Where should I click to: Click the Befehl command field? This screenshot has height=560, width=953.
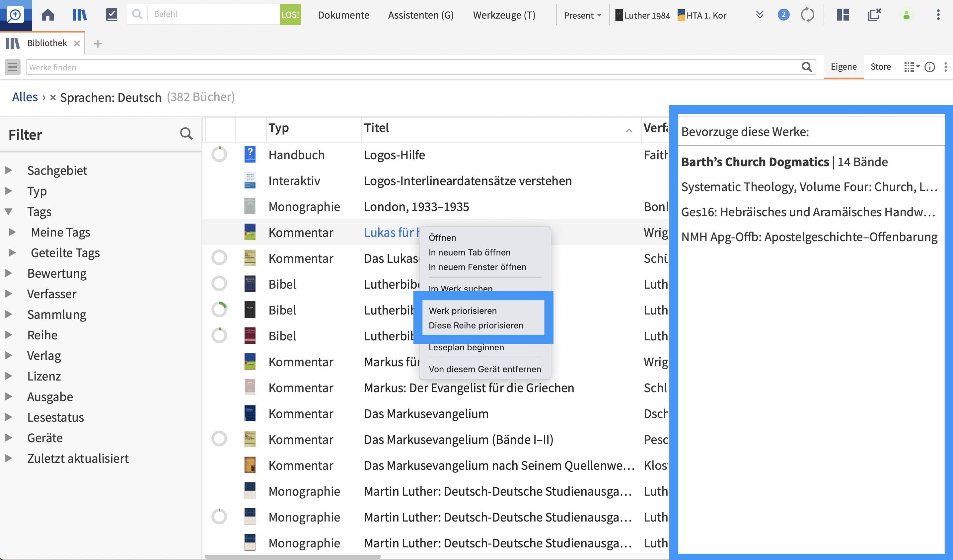(214, 14)
